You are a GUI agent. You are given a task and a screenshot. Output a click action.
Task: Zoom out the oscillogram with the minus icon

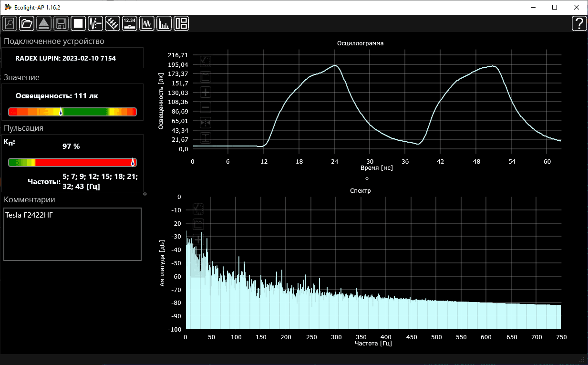tap(206, 107)
